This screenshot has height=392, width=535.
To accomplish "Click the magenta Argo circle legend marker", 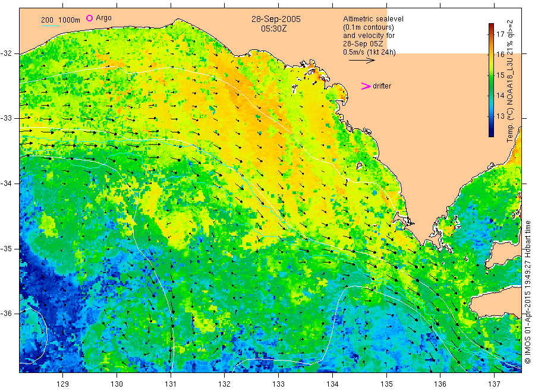I will (x=89, y=18).
